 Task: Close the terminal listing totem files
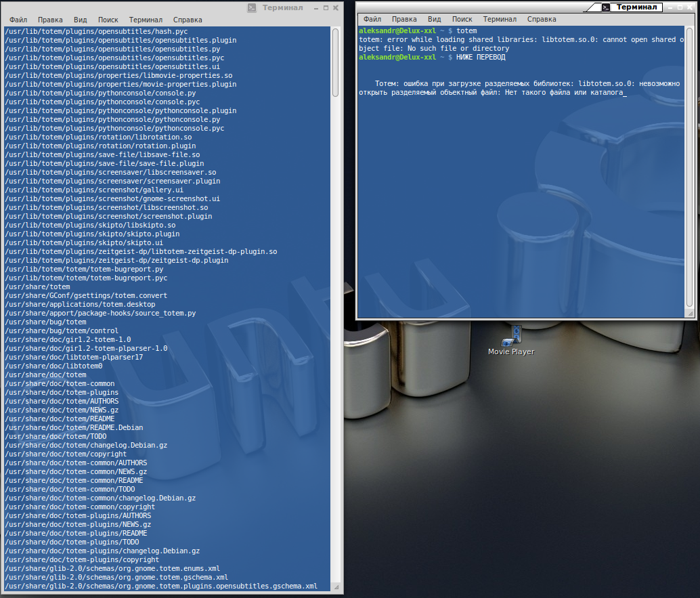[x=336, y=8]
